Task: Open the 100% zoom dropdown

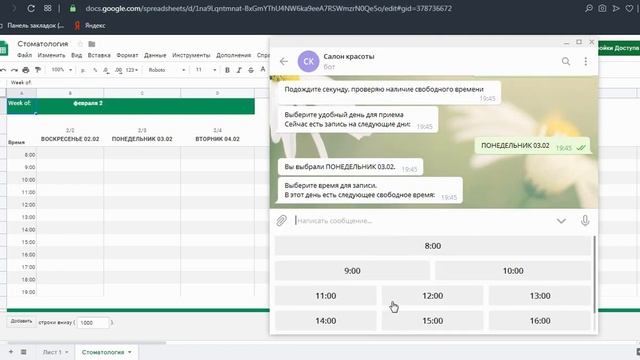Action: [x=62, y=70]
